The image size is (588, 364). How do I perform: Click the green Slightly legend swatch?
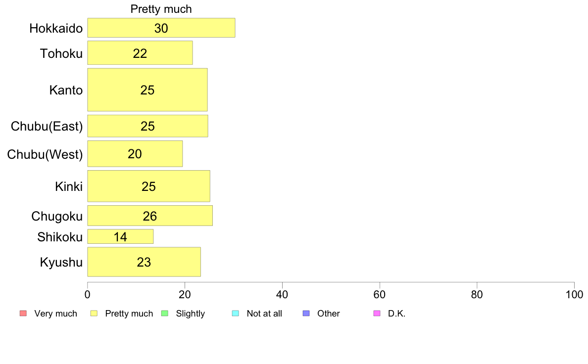coord(165,314)
